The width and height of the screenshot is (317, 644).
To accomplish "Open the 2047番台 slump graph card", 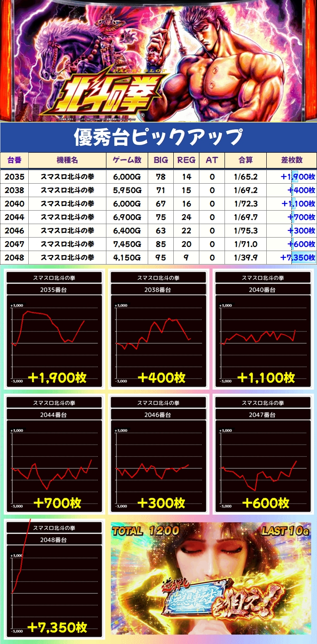I will coord(262,454).
